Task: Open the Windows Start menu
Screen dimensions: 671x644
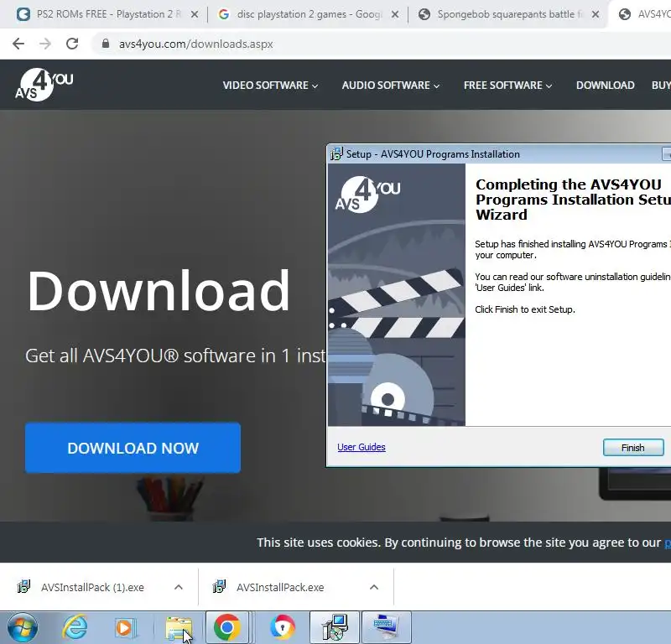Action: tap(23, 628)
